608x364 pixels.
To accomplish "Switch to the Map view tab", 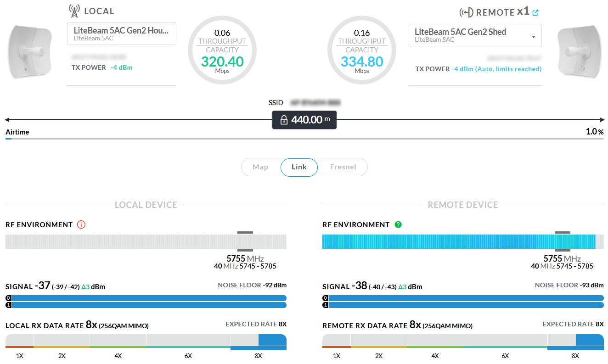I will pyautogui.click(x=260, y=167).
